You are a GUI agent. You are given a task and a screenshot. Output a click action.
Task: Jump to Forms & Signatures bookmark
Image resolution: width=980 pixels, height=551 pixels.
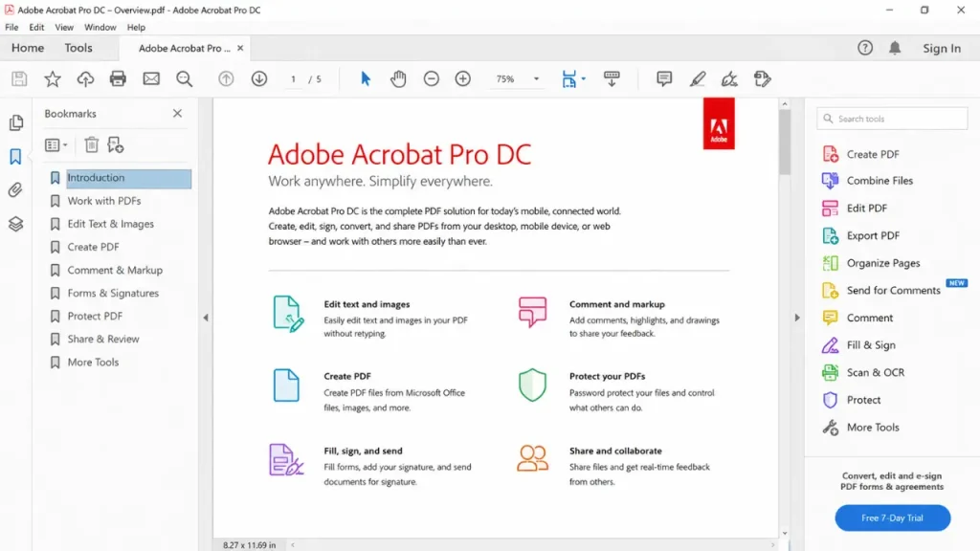coord(113,293)
